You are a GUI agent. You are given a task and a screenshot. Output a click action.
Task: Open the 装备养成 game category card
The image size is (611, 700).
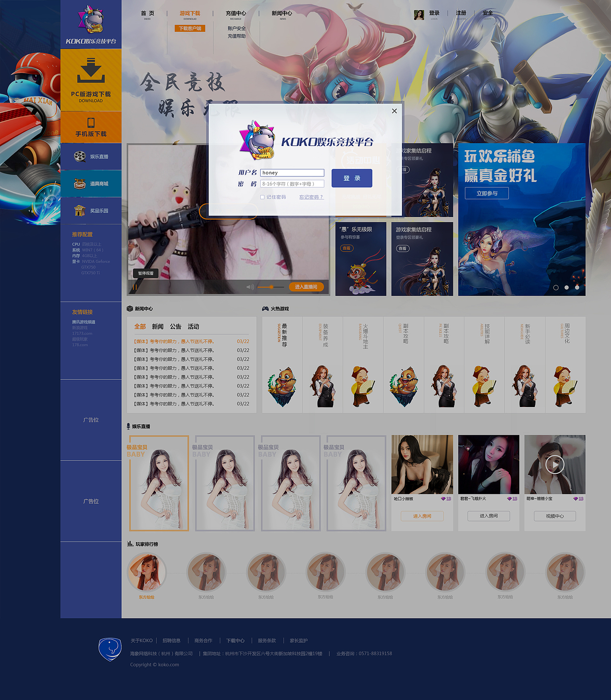[x=323, y=365]
